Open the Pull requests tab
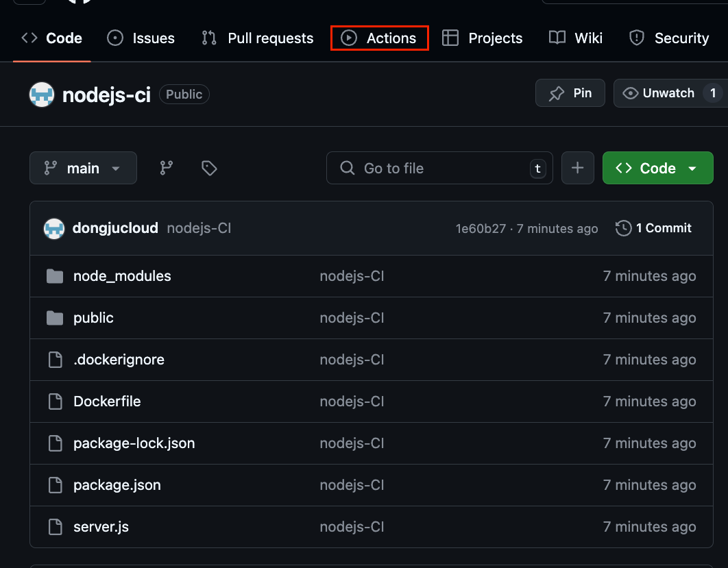728x568 pixels. (258, 38)
